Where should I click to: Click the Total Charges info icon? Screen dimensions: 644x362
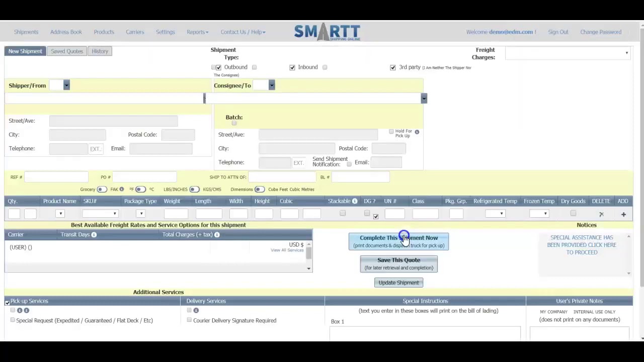tap(217, 235)
